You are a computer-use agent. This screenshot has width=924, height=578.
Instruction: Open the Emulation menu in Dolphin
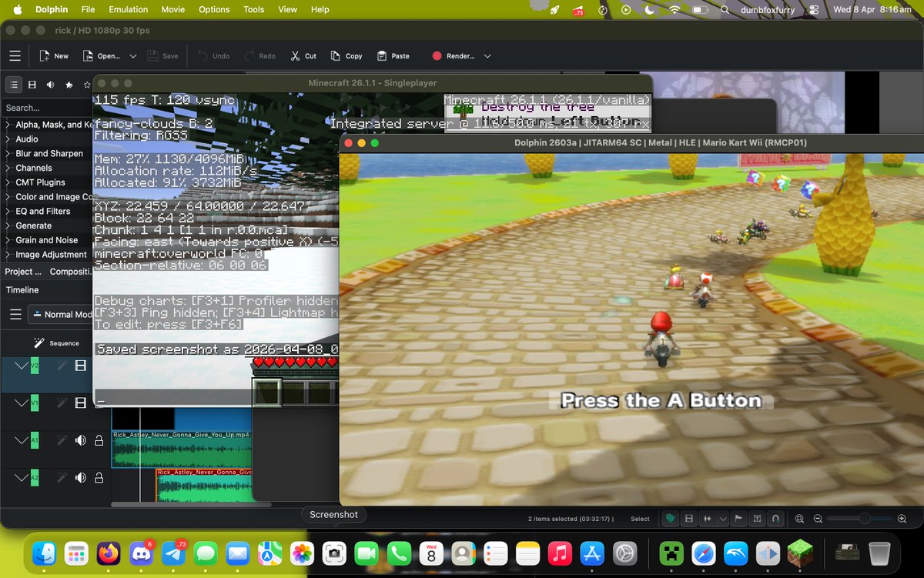128,9
